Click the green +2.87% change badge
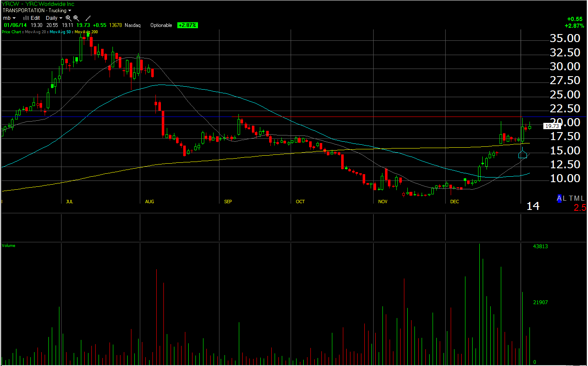The width and height of the screenshot is (588, 366). tap(187, 25)
